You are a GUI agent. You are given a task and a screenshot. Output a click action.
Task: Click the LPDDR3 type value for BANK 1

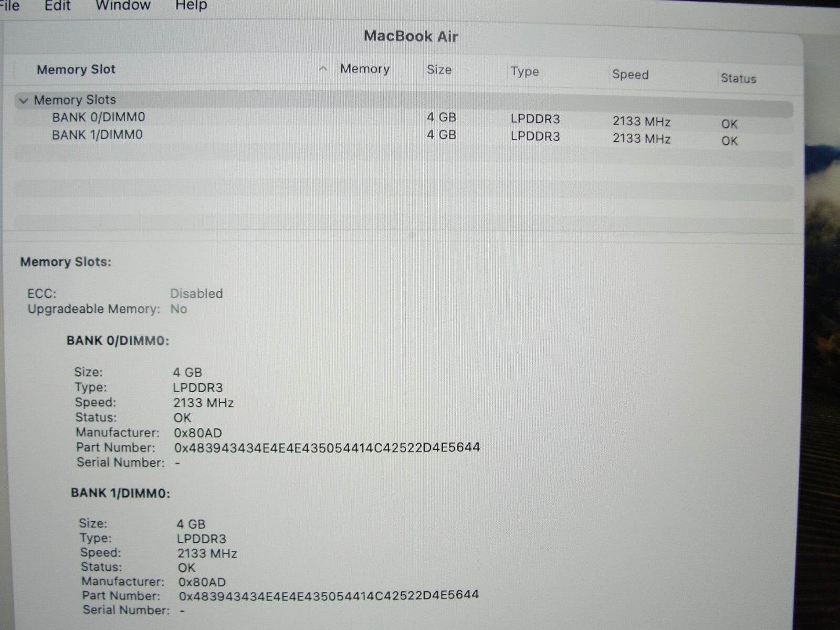(535, 136)
